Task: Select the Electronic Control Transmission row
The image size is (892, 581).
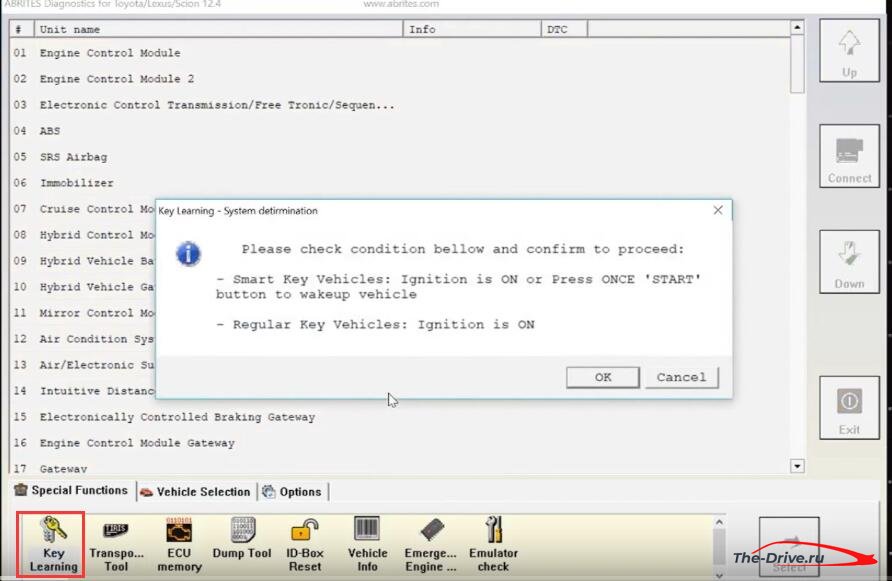Action: [401, 105]
